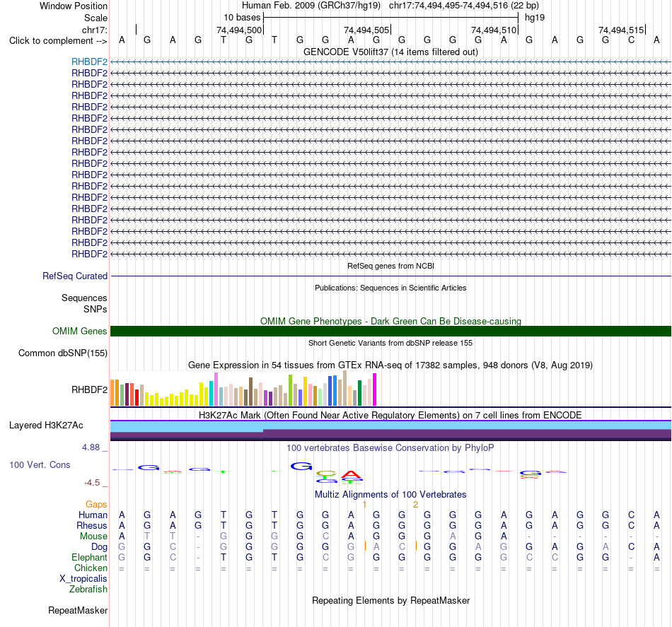Click the 'Mouse' alignment row label
The height and width of the screenshot is (627, 672).
pos(94,537)
